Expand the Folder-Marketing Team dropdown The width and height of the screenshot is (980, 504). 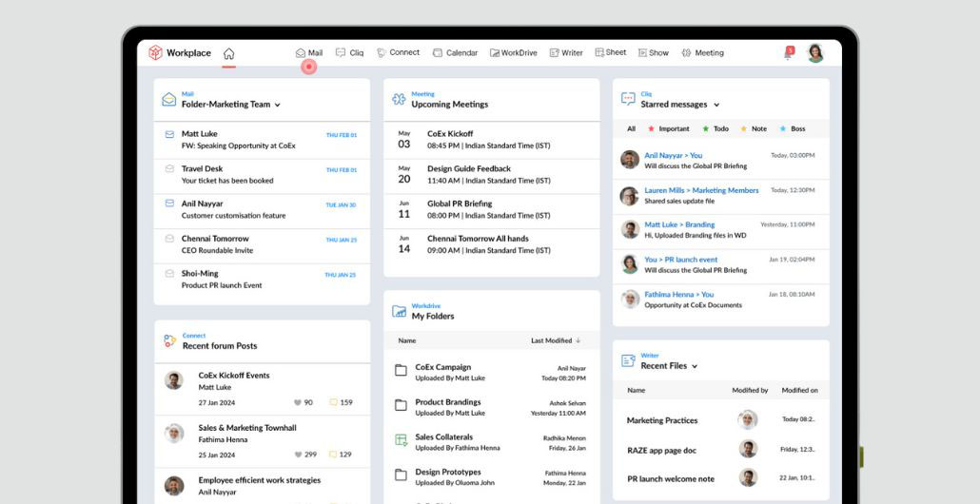278,105
